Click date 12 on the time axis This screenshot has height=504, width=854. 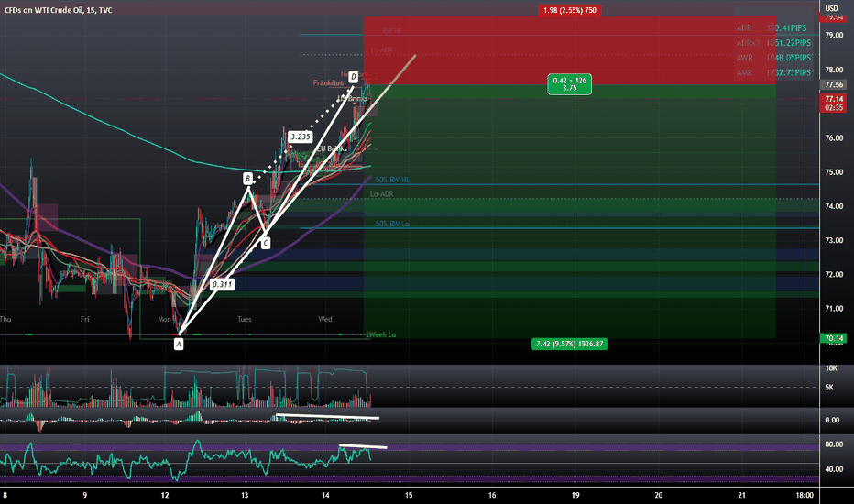165,495
